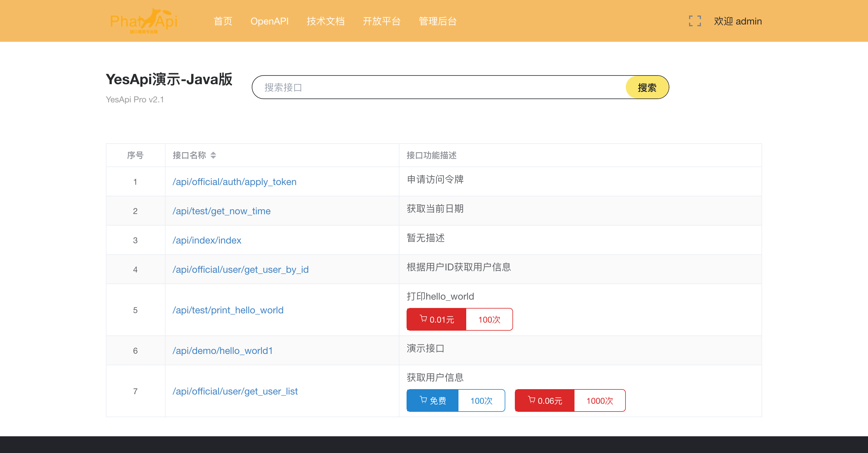This screenshot has height=453, width=868.
Task: Go to OpenAPI in navigation
Action: pyautogui.click(x=269, y=21)
